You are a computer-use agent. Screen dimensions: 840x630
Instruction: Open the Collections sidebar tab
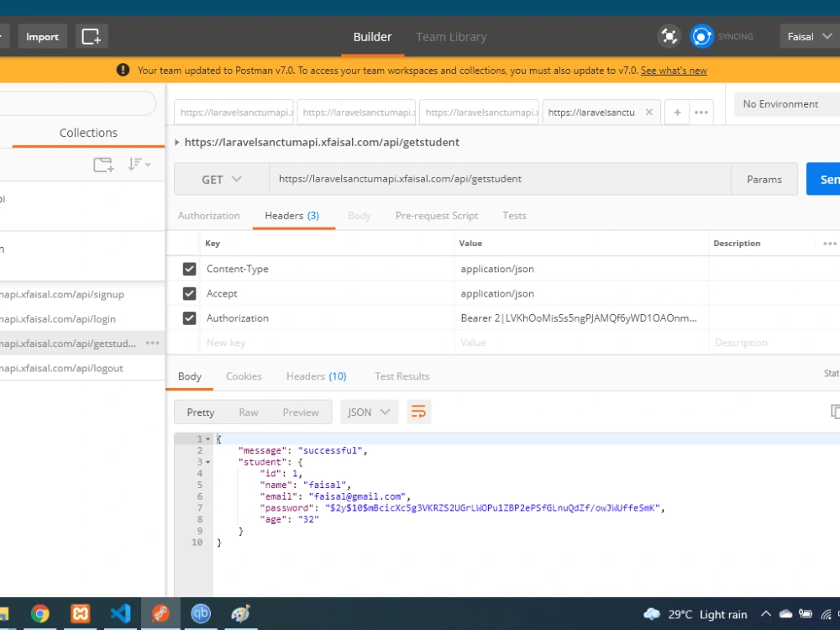point(88,133)
